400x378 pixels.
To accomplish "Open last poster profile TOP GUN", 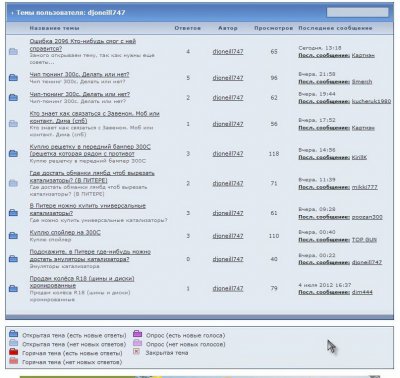I will tap(364, 240).
